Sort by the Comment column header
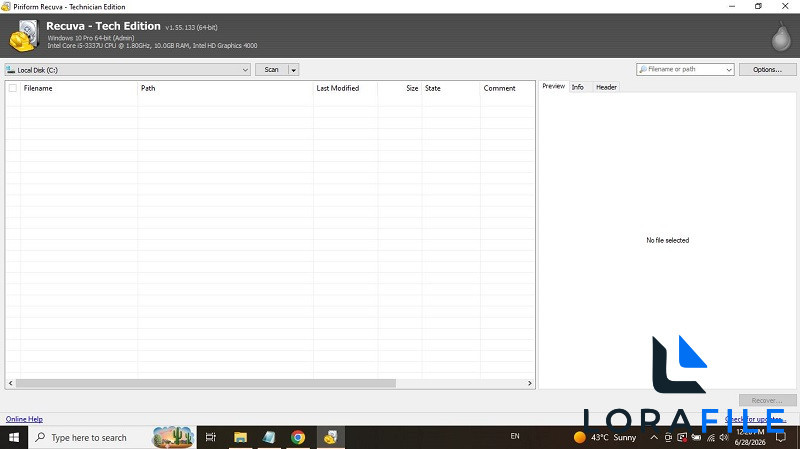800x449 pixels. pos(507,88)
